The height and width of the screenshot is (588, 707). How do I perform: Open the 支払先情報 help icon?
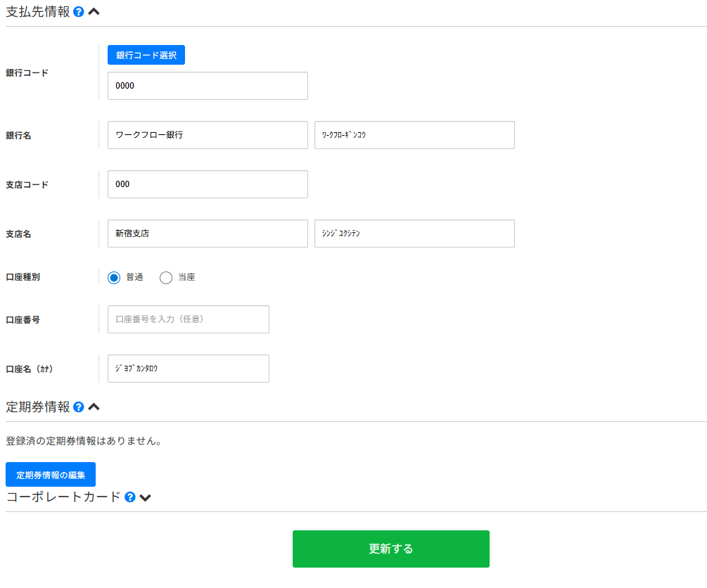[x=78, y=11]
